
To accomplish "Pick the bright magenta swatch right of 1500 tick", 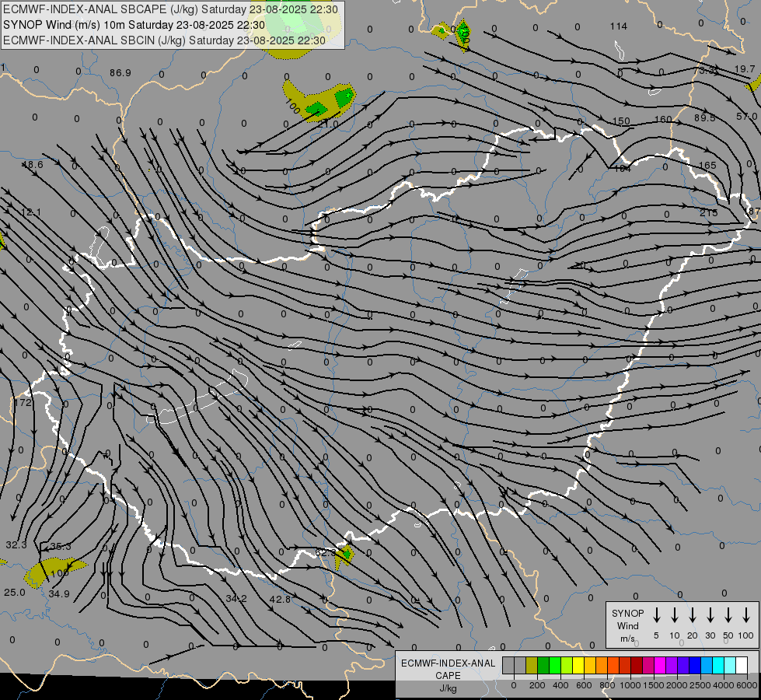I will [x=660, y=666].
